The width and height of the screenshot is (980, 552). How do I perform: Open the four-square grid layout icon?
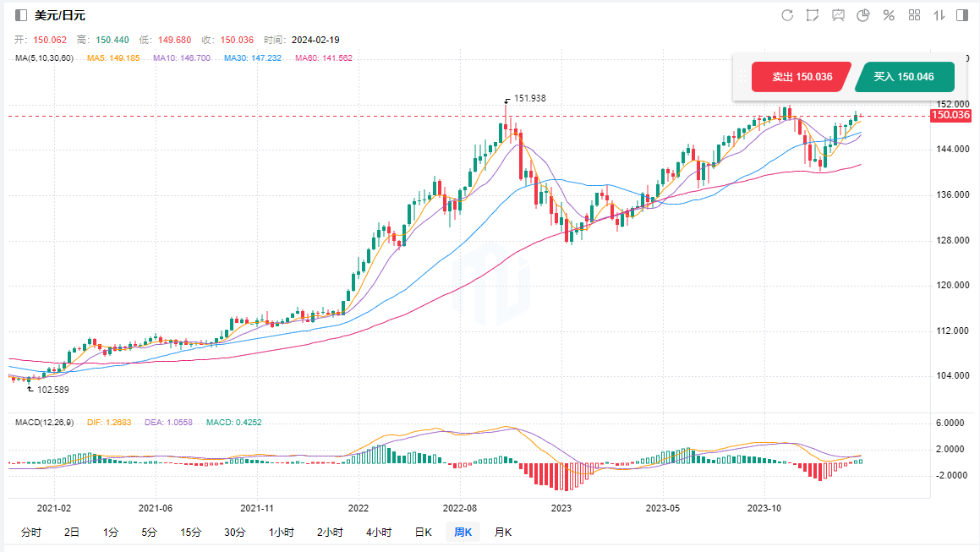point(914,15)
